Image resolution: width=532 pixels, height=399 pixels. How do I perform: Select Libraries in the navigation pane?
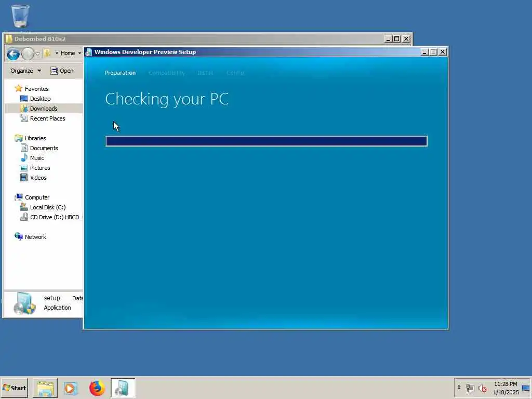tap(35, 138)
